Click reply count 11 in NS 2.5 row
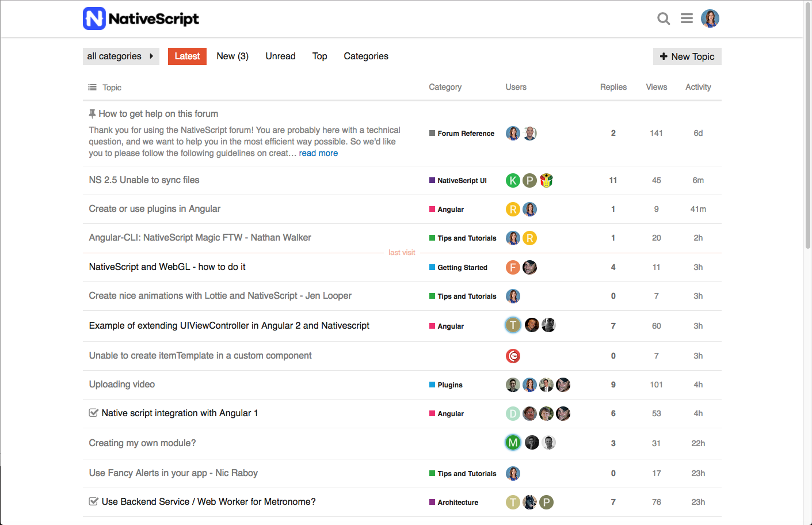The height and width of the screenshot is (525, 812). [x=613, y=180]
